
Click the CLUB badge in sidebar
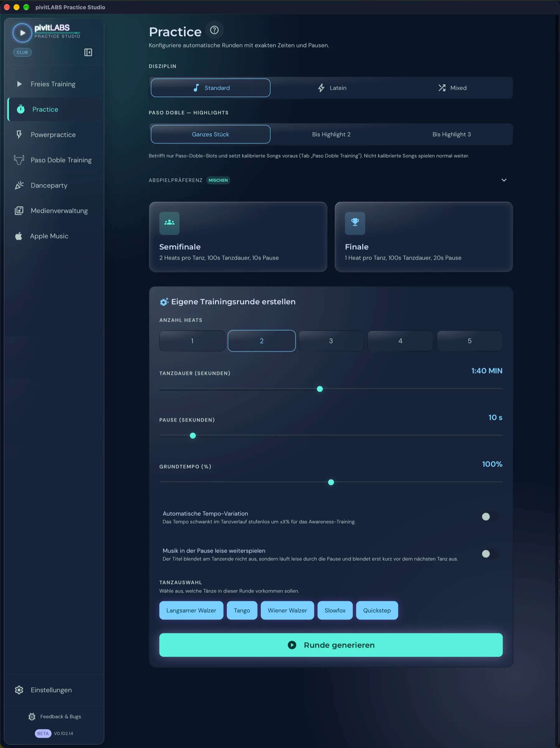pos(22,52)
